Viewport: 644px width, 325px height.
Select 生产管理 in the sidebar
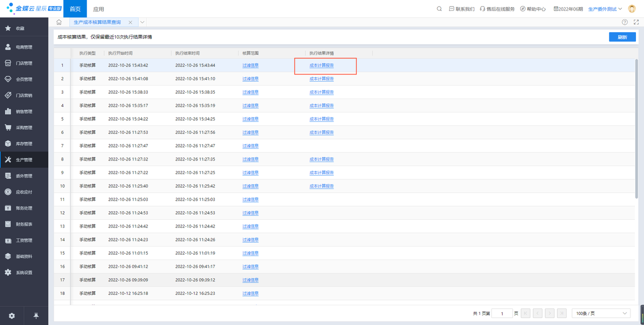(24, 160)
